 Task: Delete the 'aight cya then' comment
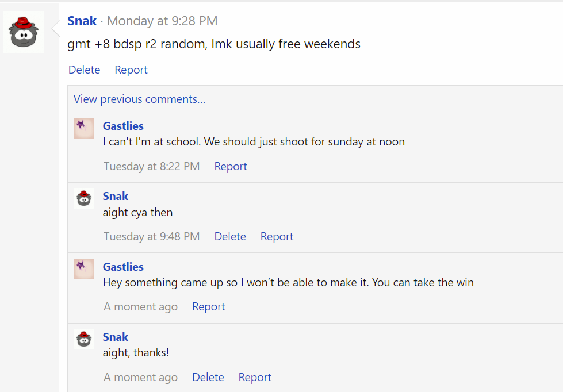coord(230,236)
